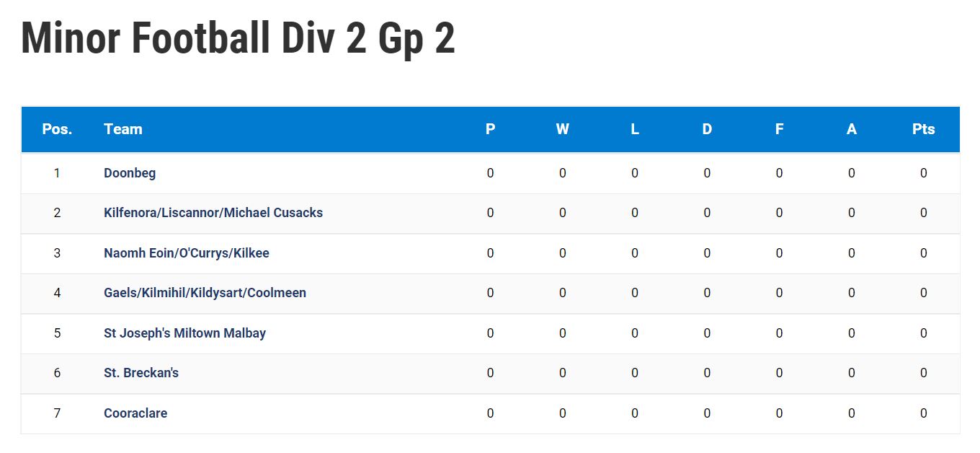980x453 pixels.
Task: Click the A (against) column header
Action: pyautogui.click(x=852, y=129)
